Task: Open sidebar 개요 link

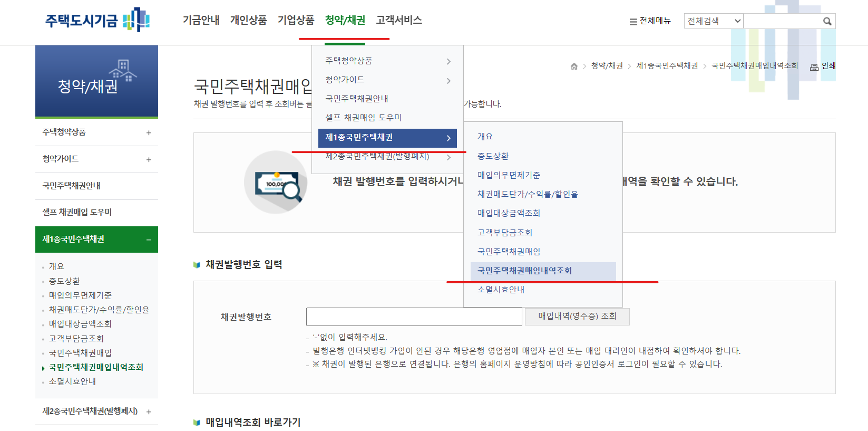Action: 56,266
